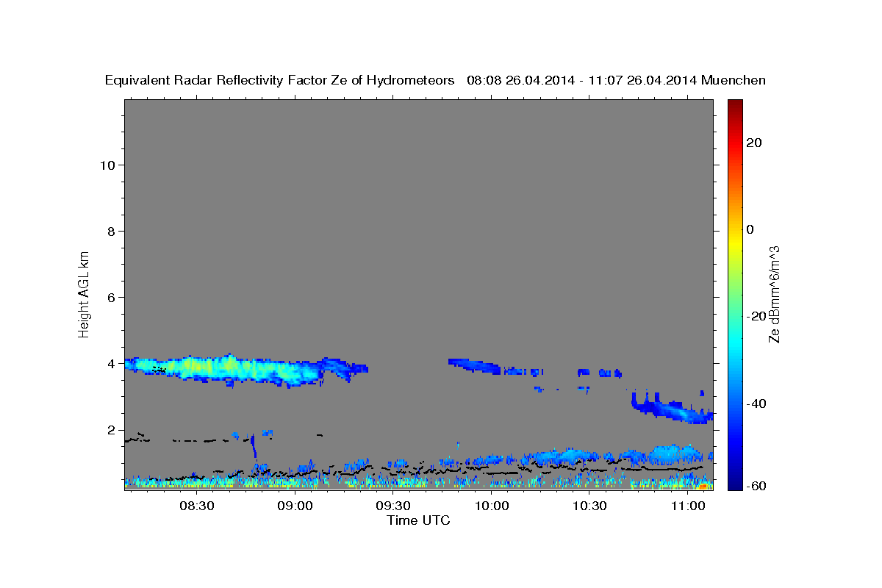Click the thin vertical blue streak near 08:47
Image resolution: width=882 pixels, height=588 pixels.
(x=254, y=446)
